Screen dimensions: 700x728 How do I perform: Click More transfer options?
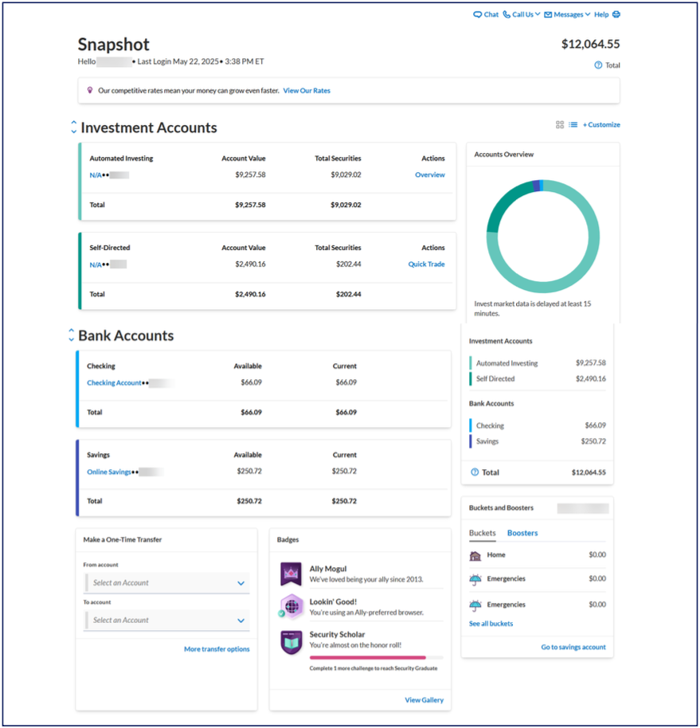tap(217, 649)
